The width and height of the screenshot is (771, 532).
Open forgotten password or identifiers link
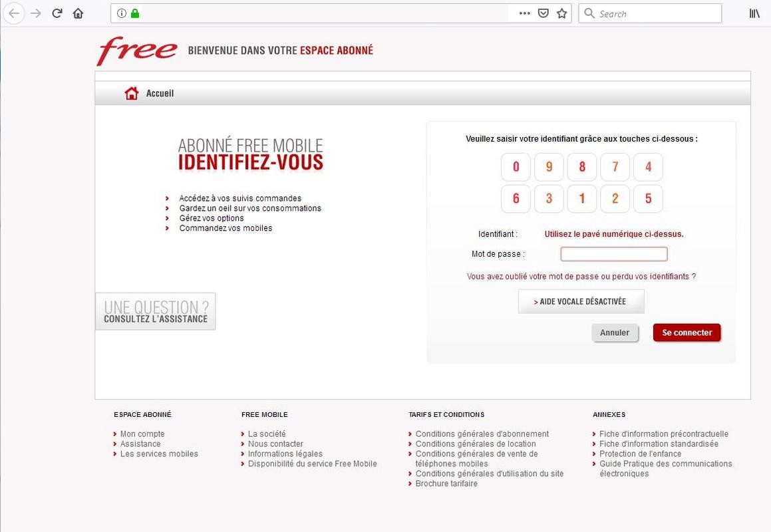pos(581,277)
